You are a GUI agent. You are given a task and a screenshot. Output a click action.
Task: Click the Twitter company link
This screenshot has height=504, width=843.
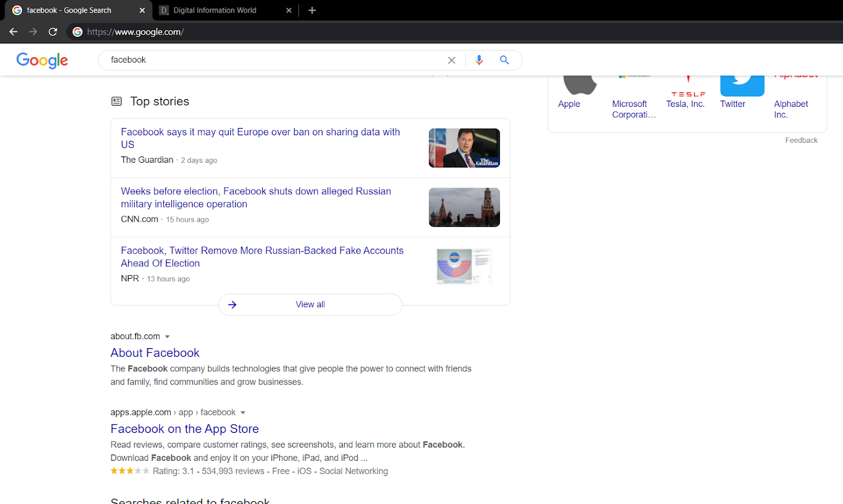[733, 104]
